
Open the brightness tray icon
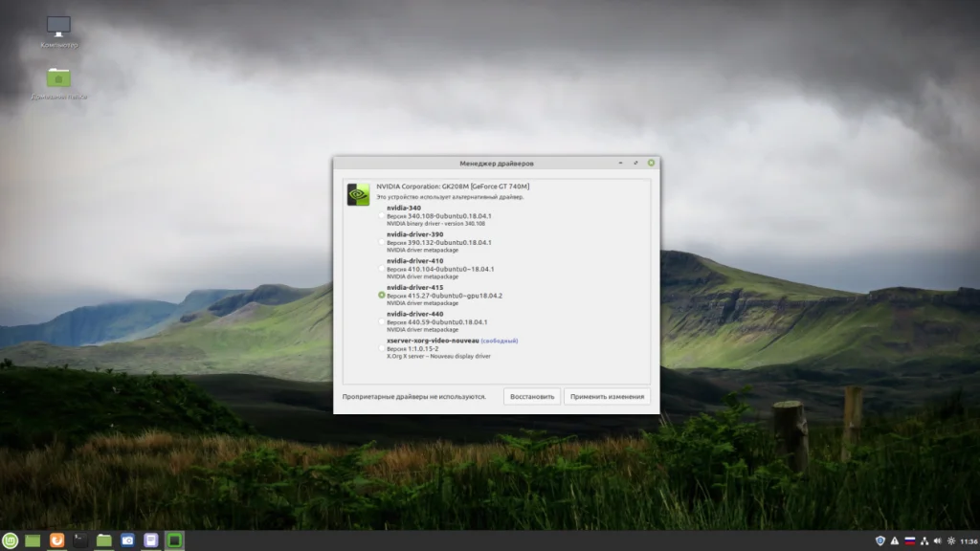point(951,541)
